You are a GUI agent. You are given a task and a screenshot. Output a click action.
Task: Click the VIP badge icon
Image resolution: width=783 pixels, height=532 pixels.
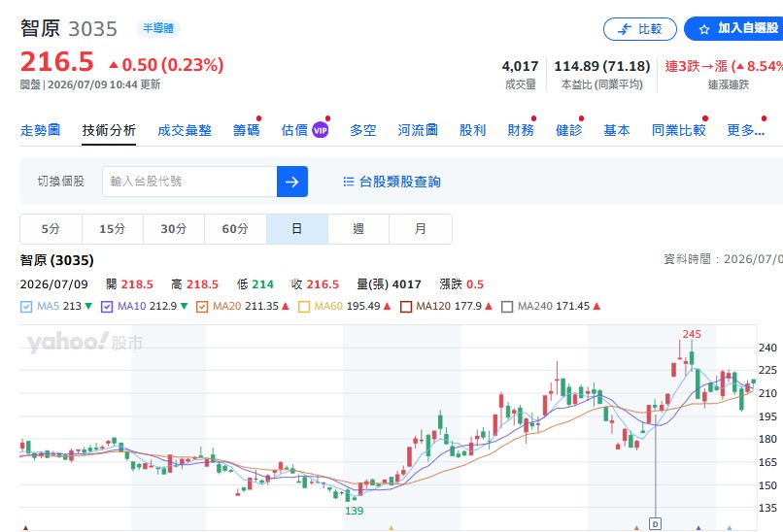pyautogui.click(x=320, y=130)
